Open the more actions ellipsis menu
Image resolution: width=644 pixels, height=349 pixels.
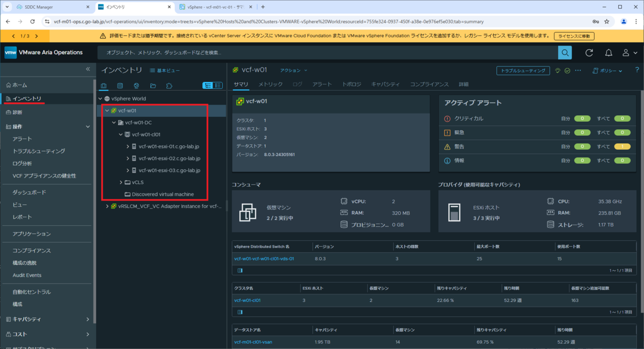pyautogui.click(x=578, y=70)
